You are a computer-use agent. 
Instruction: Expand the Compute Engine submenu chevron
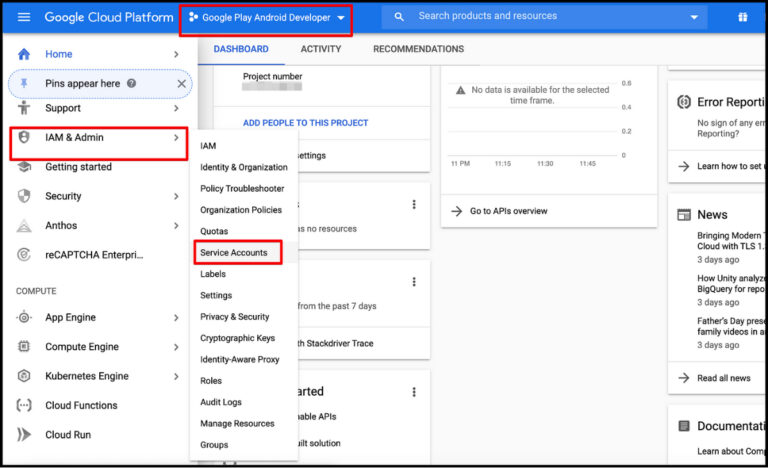point(176,347)
